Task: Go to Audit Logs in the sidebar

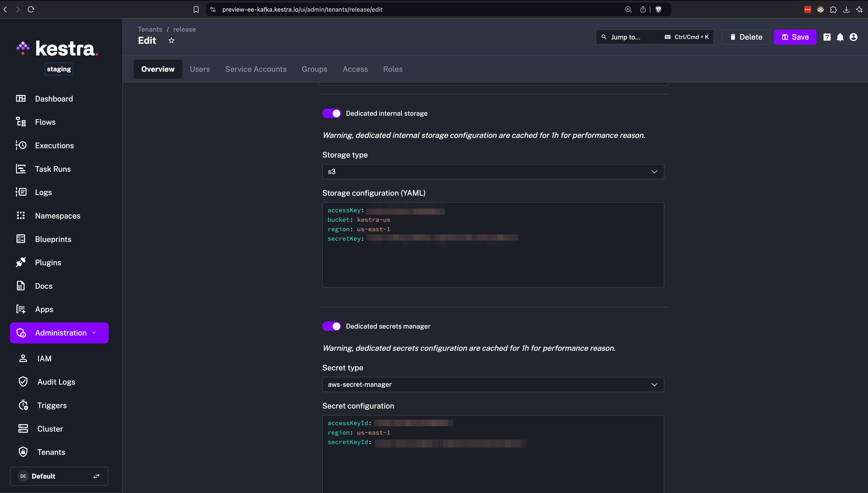Action: pyautogui.click(x=56, y=382)
